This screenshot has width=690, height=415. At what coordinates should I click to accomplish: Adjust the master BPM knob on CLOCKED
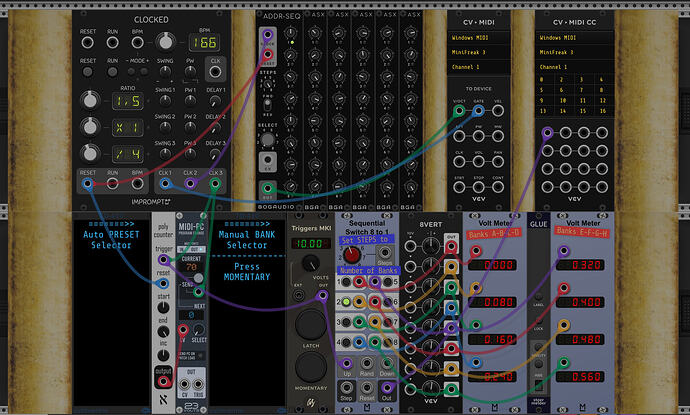tap(165, 42)
